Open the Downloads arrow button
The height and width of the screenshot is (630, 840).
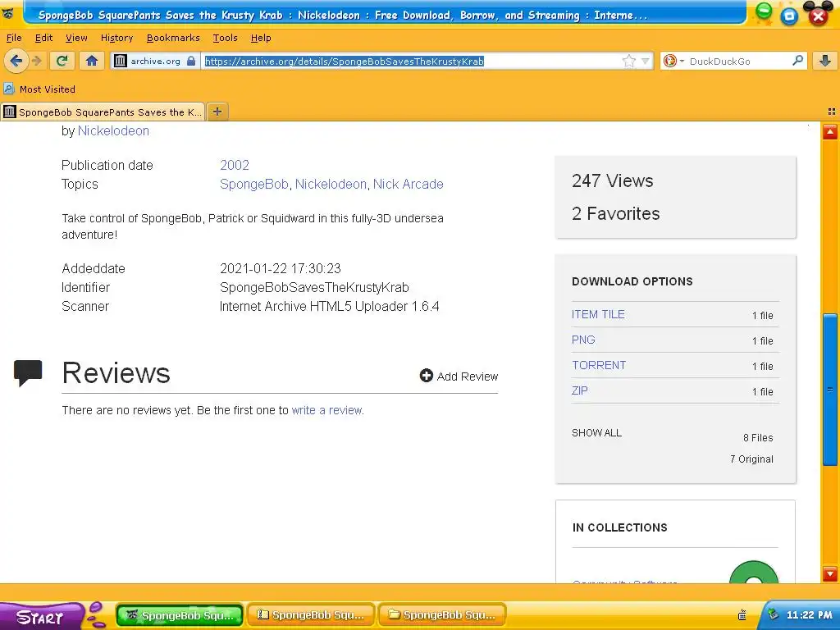click(x=825, y=61)
